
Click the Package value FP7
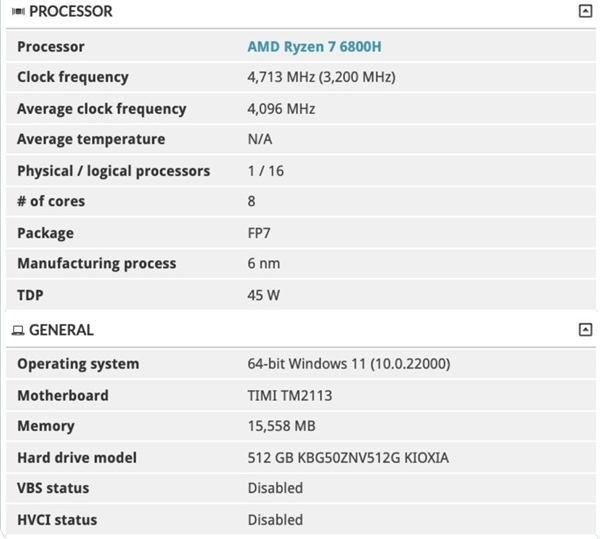260,233
